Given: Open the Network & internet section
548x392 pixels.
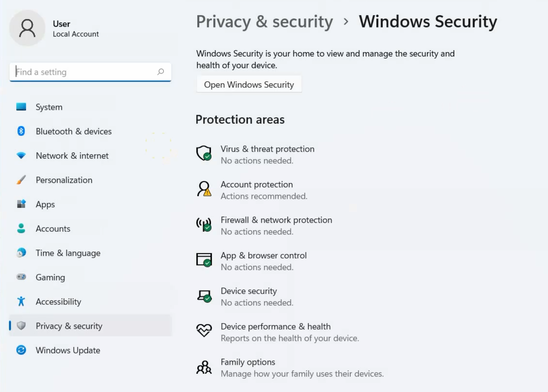Looking at the screenshot, I should point(72,156).
